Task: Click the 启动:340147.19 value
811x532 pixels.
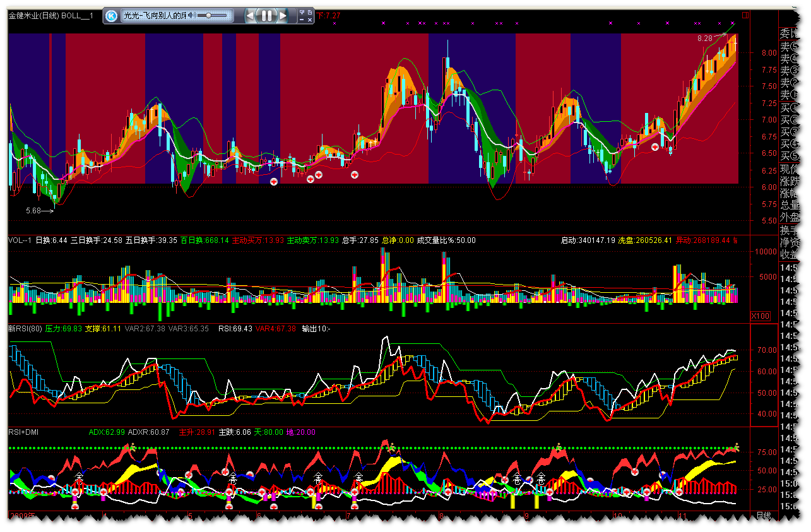Action: coord(588,240)
